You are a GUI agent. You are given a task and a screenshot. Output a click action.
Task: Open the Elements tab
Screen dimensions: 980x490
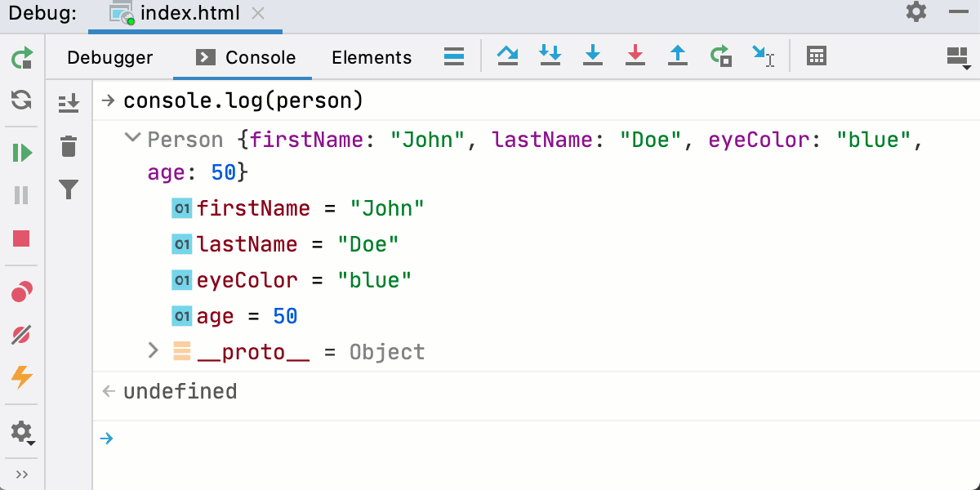point(372,57)
